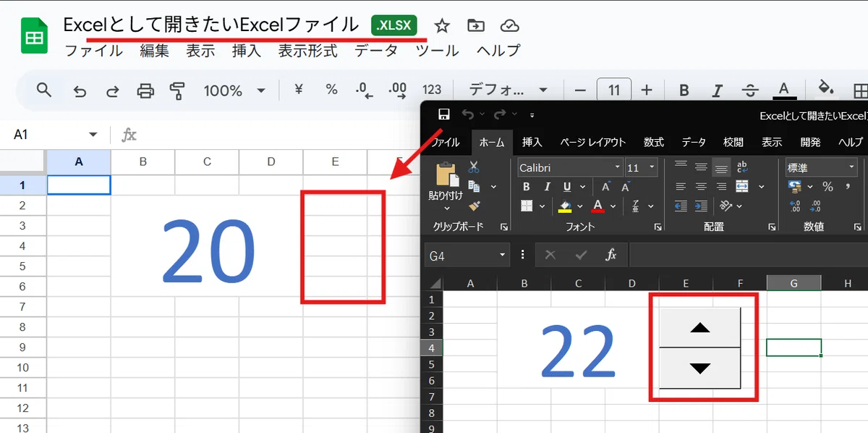Open the 表示形式 menu in Google Sheets
This screenshot has height=433, width=868.
coord(307,51)
